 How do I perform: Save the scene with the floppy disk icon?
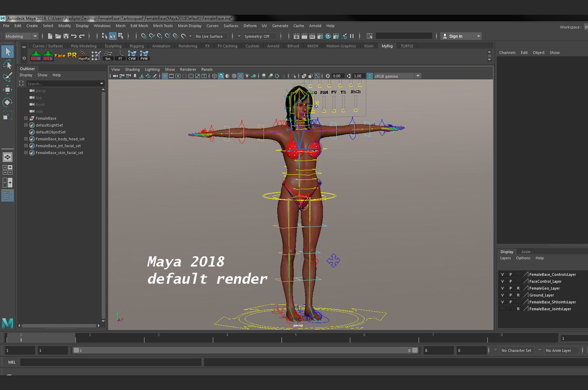point(66,36)
